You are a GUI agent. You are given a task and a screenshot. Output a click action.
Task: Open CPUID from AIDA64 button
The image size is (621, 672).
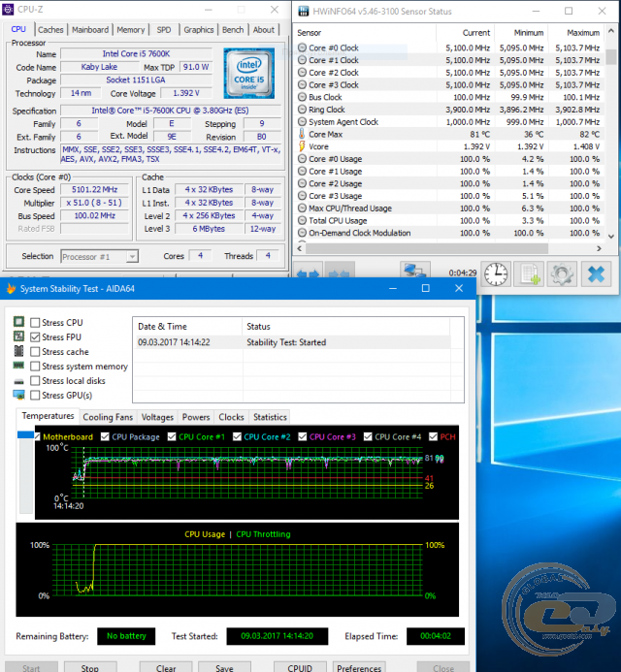tap(300, 667)
